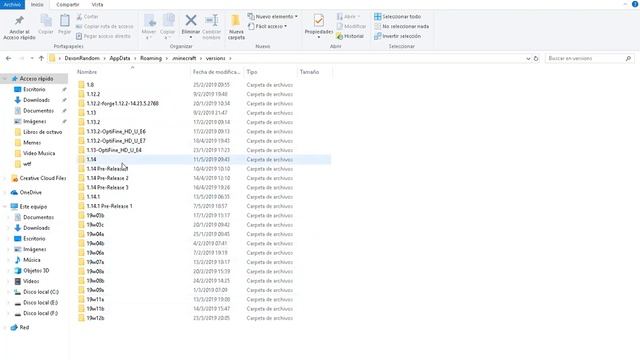Go up one folder level
The height and width of the screenshot is (360, 640).
pyautogui.click(x=41, y=58)
